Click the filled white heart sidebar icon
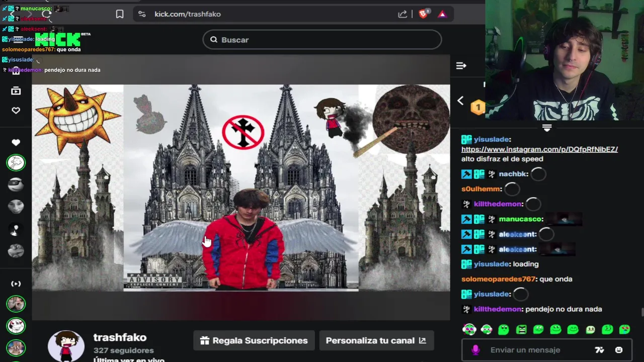Screen dimensions: 644x362 click(x=16, y=143)
